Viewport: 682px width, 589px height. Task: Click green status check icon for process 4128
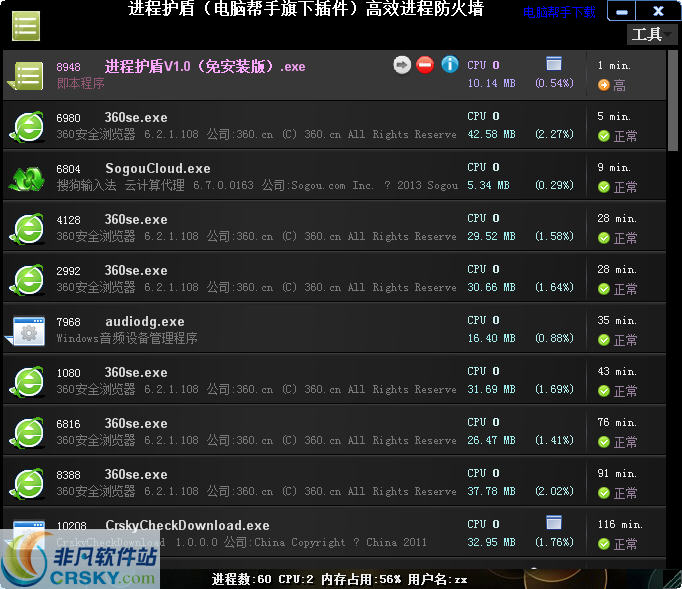[604, 238]
